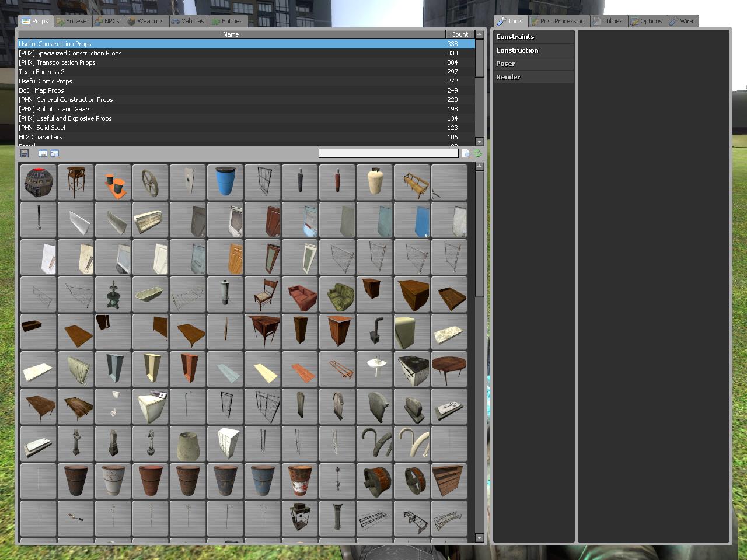Click the first list view toolbar icon
The height and width of the screenshot is (560, 747).
pos(43,153)
